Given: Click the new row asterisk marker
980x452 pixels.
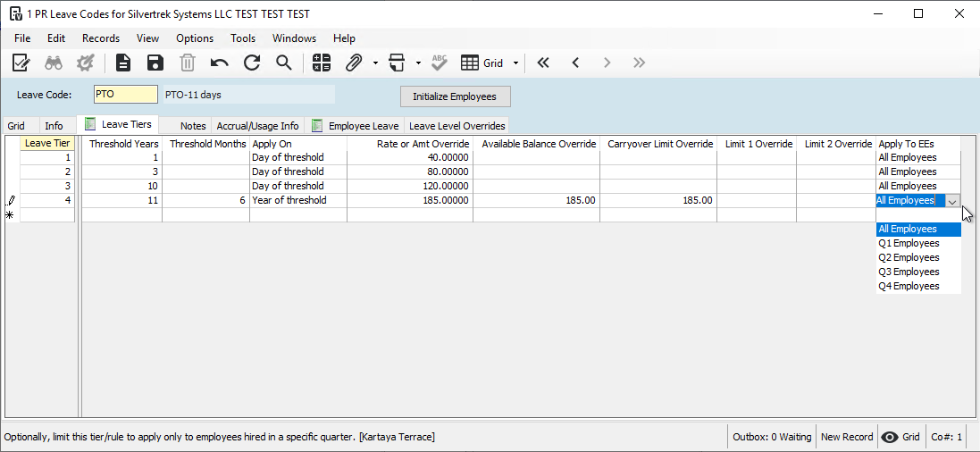Looking at the screenshot, I should [x=9, y=215].
